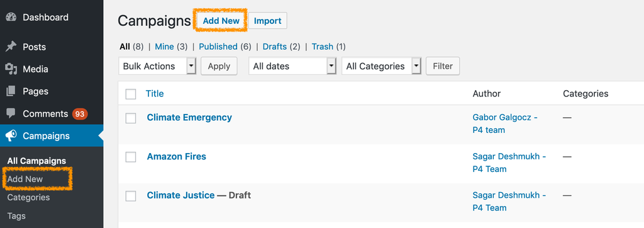Choose Add New in Campaigns submenu
The image size is (644, 228).
point(25,179)
